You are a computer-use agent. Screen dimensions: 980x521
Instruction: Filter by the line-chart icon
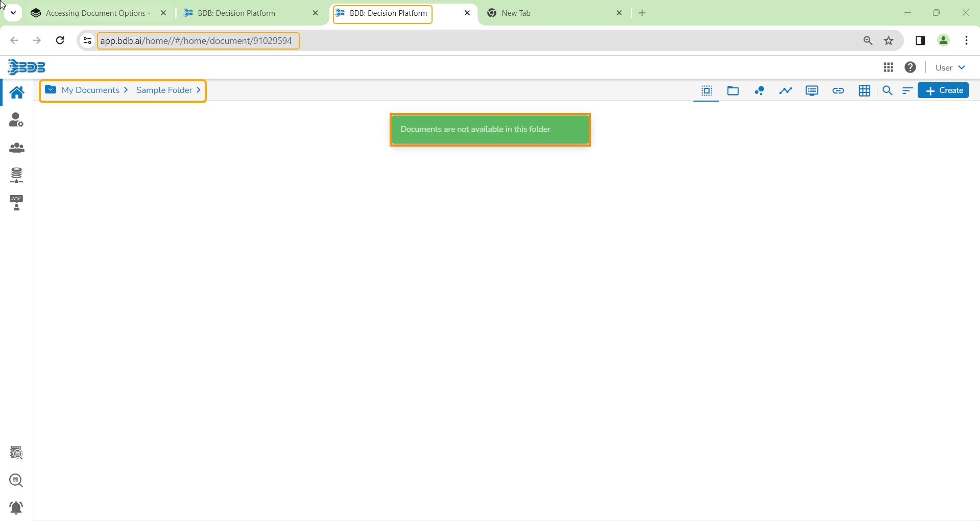click(786, 91)
